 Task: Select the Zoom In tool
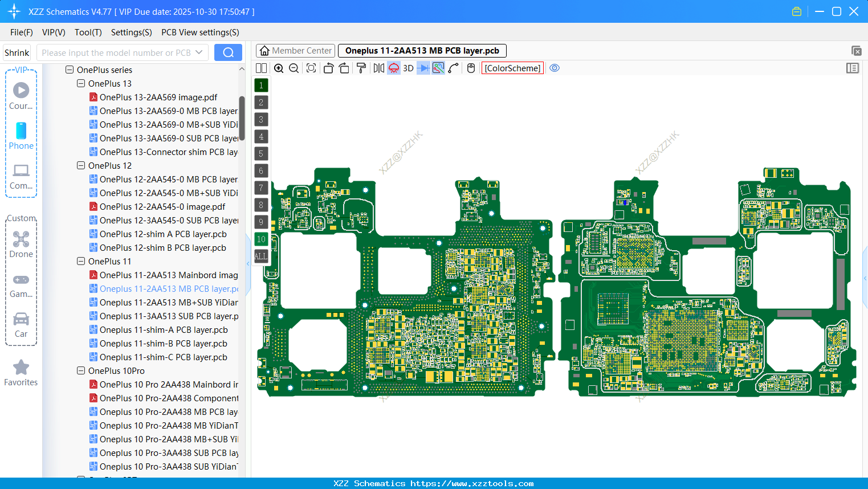279,68
